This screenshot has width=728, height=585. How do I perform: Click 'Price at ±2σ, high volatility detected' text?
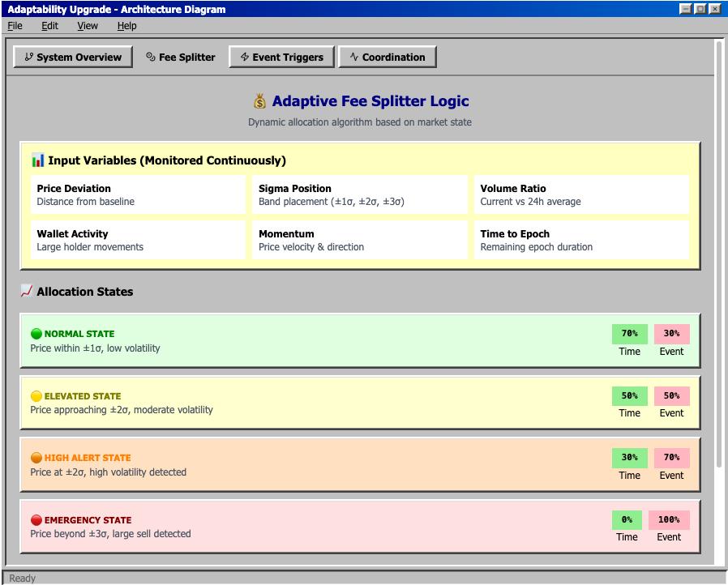coord(108,472)
